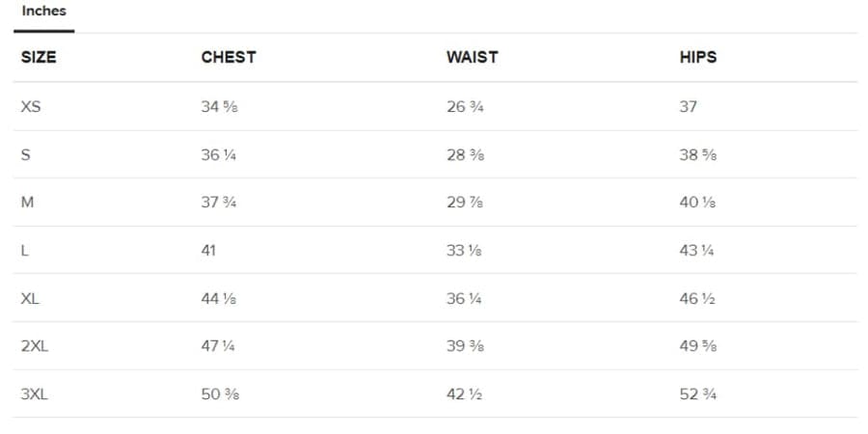Select the XL size row label
Screen dimensions: 868x434
(30, 298)
